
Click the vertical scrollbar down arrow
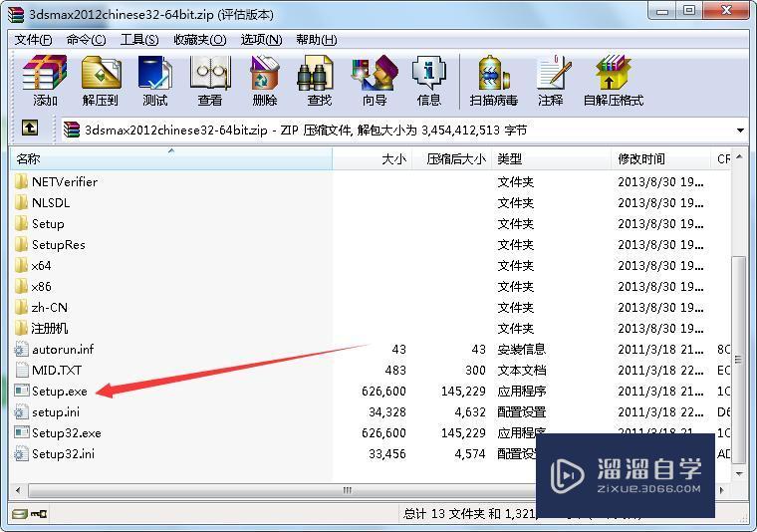pyautogui.click(x=739, y=473)
